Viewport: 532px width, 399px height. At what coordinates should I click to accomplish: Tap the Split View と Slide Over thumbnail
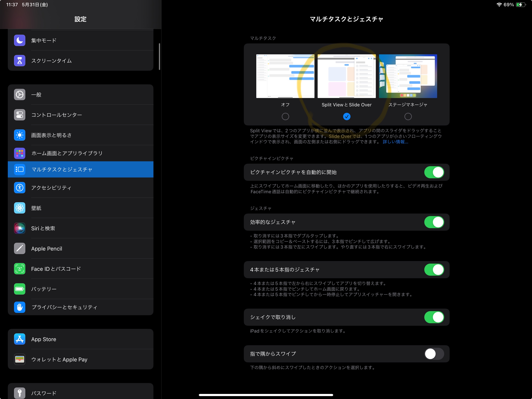click(x=346, y=76)
